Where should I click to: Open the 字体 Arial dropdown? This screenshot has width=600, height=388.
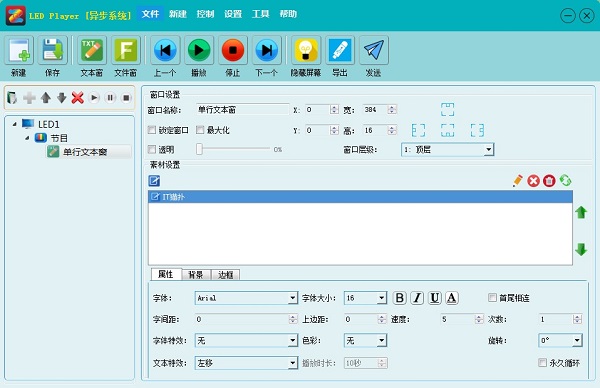point(246,298)
